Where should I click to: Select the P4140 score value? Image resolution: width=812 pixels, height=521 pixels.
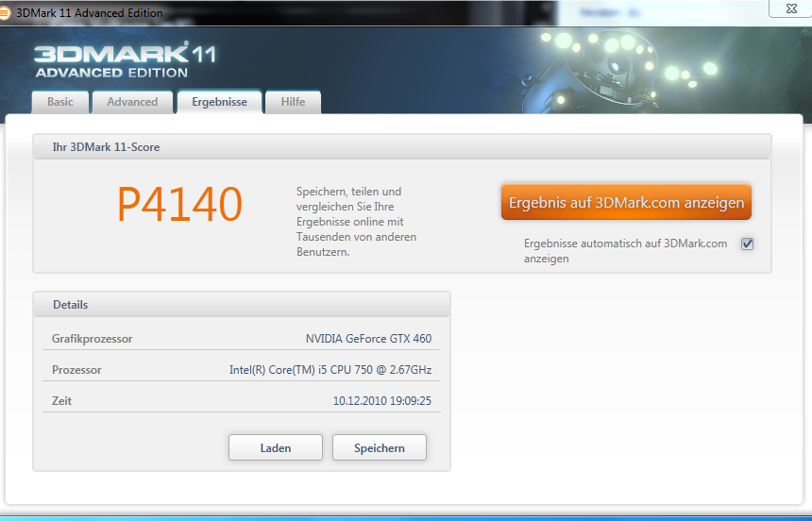tap(179, 205)
